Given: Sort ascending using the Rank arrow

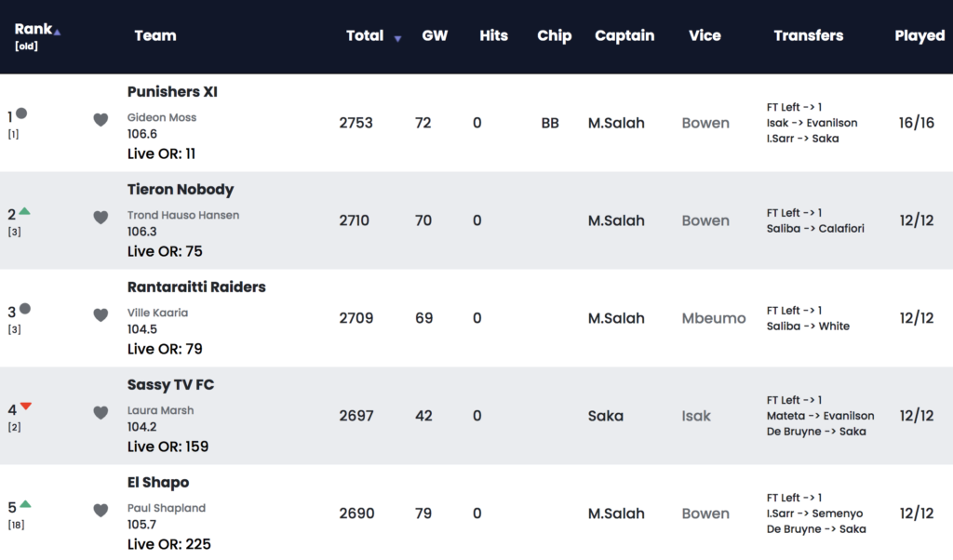Looking at the screenshot, I should pyautogui.click(x=57, y=33).
